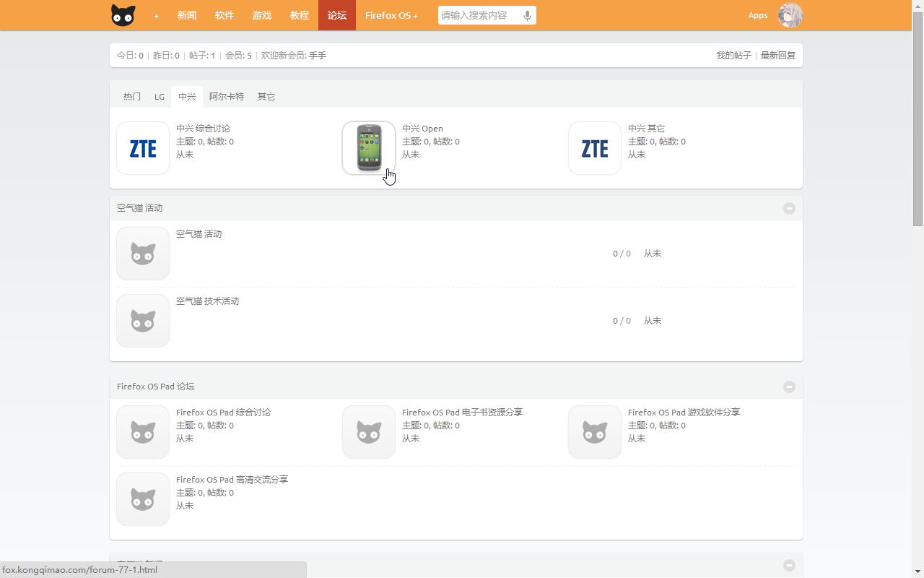This screenshot has height=578, width=924.
Task: Click 会员: 5 statistic text
Action: click(x=238, y=56)
